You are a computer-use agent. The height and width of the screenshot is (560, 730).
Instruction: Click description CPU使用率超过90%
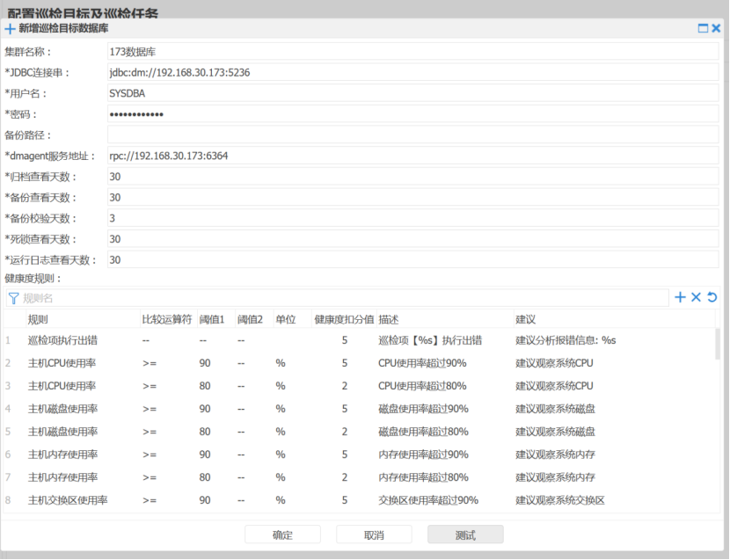point(422,363)
